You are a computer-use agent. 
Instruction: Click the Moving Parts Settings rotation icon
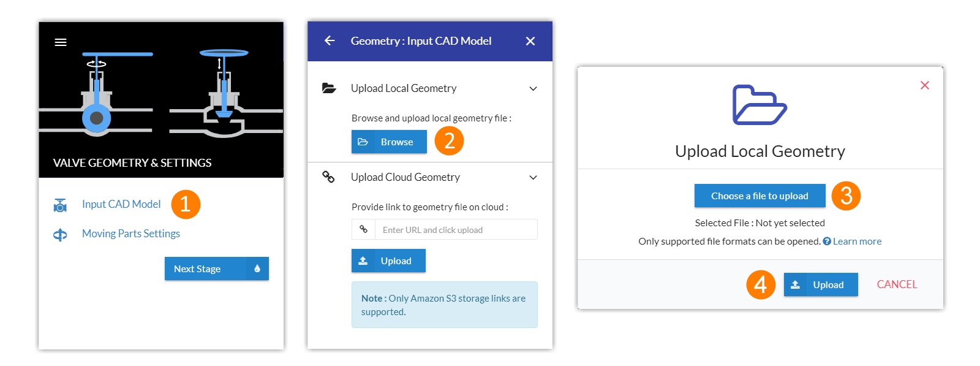[60, 235]
